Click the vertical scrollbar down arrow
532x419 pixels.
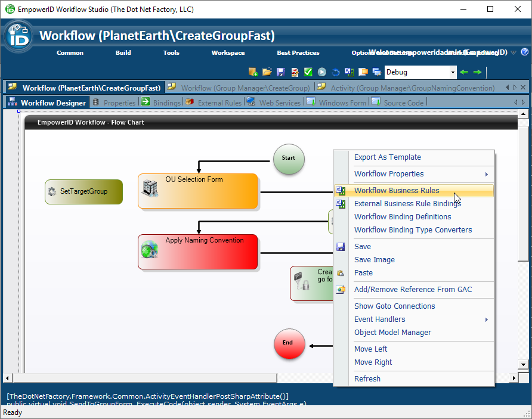click(x=523, y=364)
